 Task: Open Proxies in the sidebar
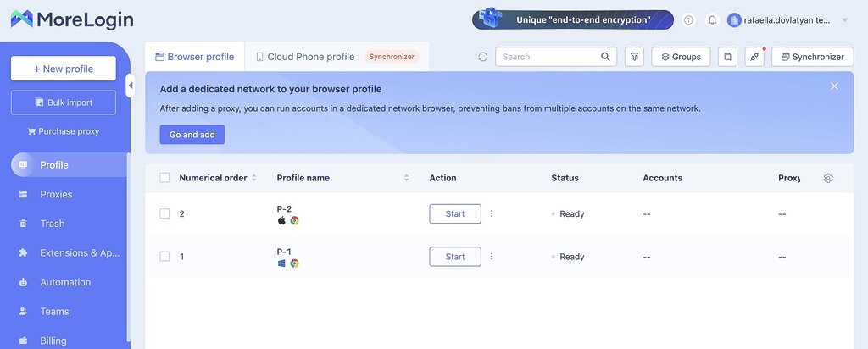point(56,194)
